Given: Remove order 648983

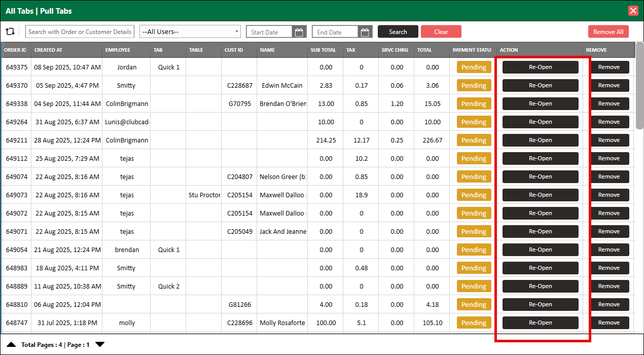Looking at the screenshot, I should coord(609,268).
